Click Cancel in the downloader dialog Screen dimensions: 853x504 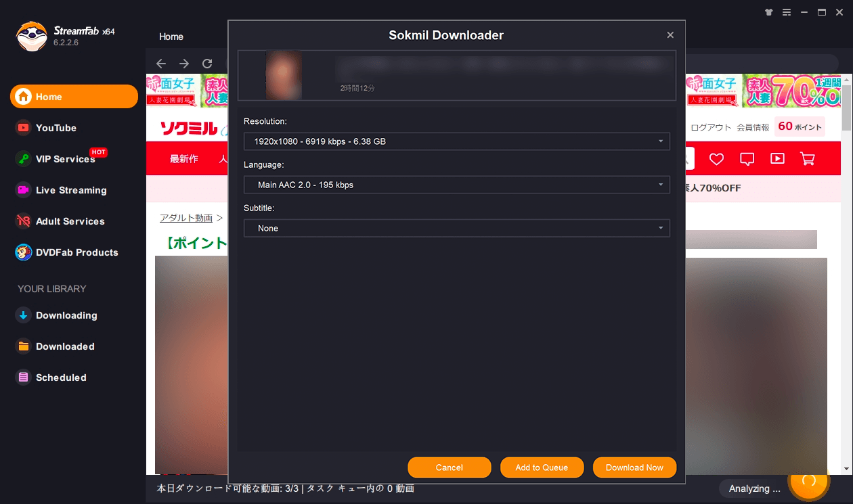click(450, 467)
